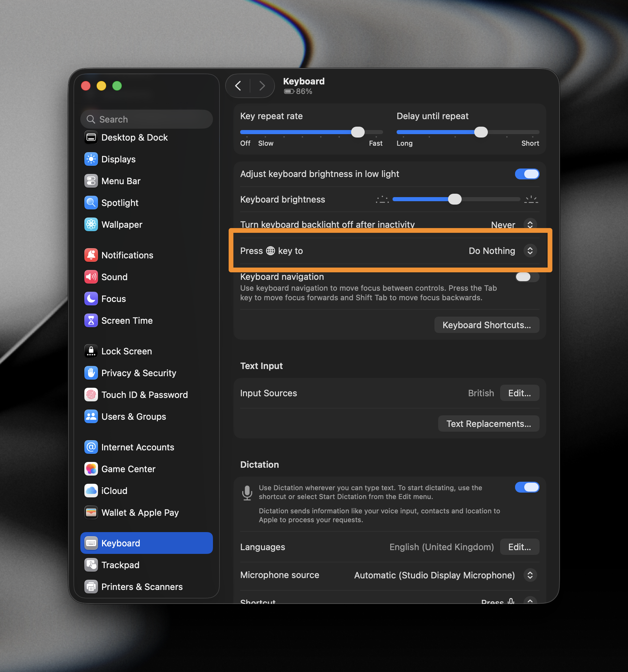Screen dimensions: 628x672
Task: Click Users & Groups people icon
Action: 91,417
